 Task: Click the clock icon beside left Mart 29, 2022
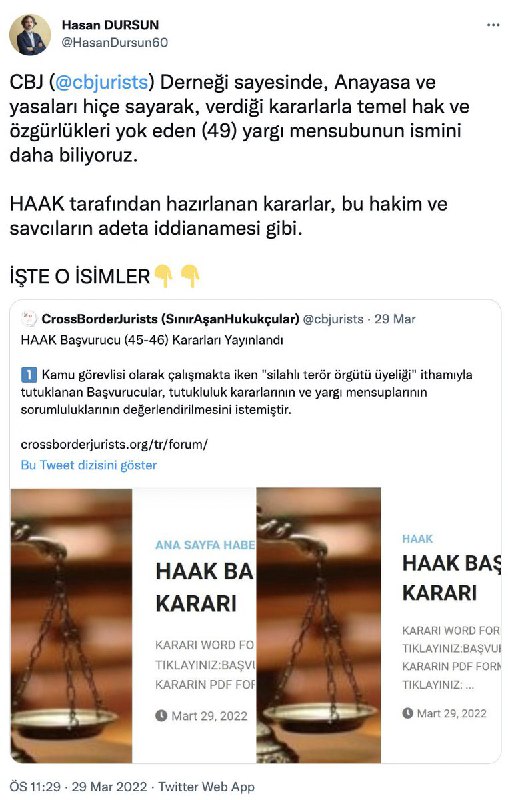(161, 715)
